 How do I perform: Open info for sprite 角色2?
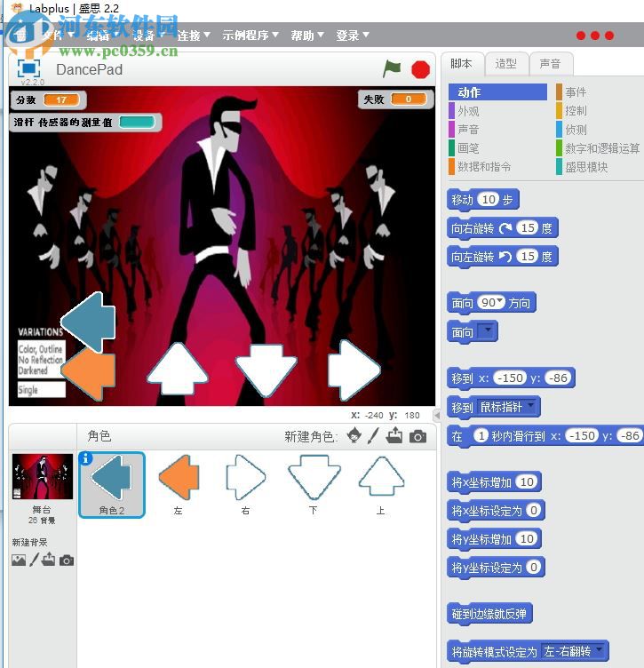pyautogui.click(x=85, y=458)
